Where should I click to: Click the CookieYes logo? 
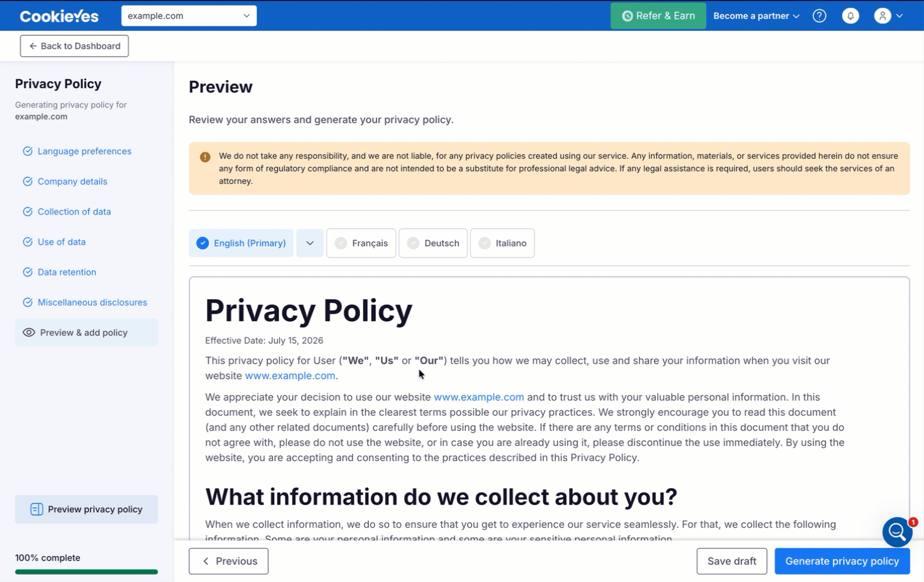coord(59,16)
